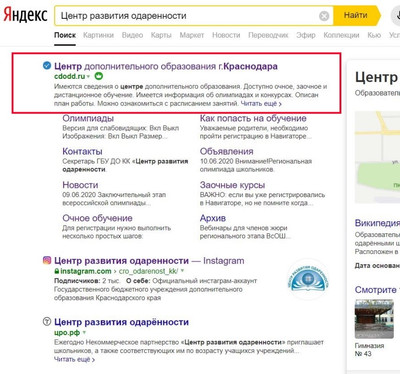Click the favicon beside цро.рф result
Screen dimensions: 400x374
(47, 322)
